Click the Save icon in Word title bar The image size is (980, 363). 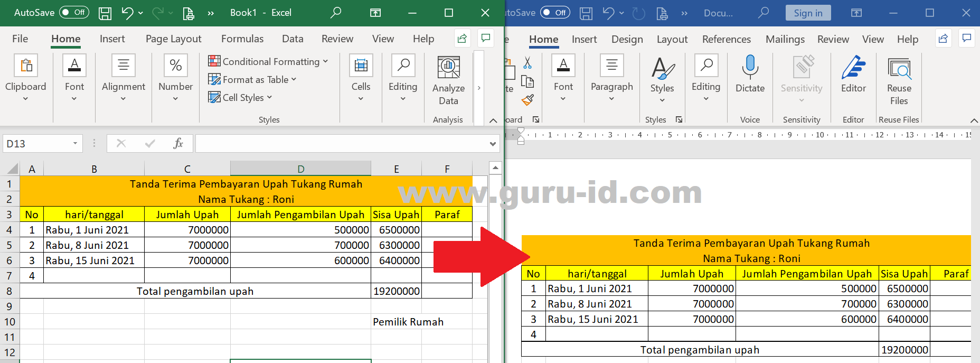pos(586,13)
